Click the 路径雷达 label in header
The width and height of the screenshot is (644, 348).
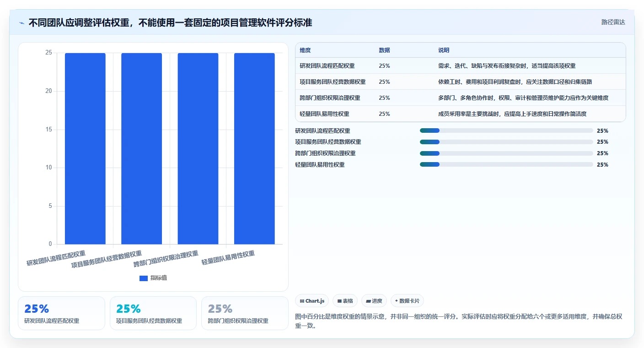613,22
